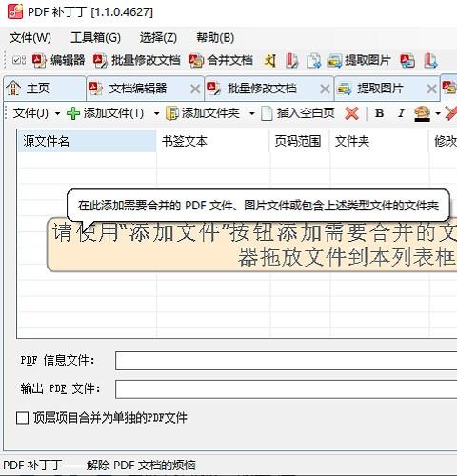Open the 选择(Z) menu

tap(158, 38)
